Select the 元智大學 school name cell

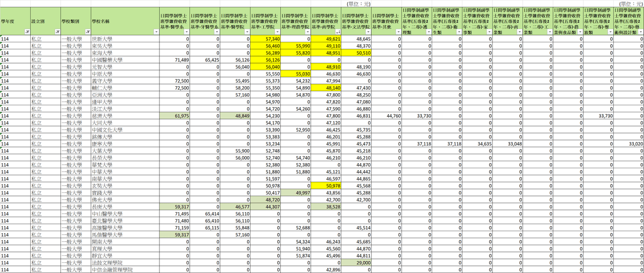point(125,67)
